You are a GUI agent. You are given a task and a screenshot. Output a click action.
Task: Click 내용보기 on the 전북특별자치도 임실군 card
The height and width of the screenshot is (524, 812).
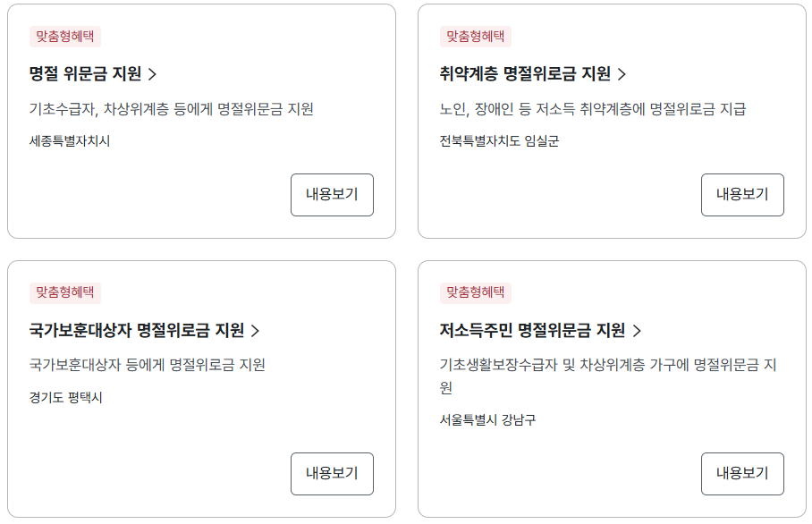(x=742, y=194)
